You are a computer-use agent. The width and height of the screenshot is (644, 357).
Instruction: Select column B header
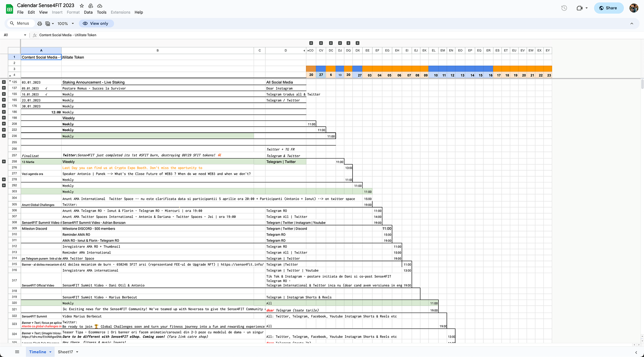point(158,50)
